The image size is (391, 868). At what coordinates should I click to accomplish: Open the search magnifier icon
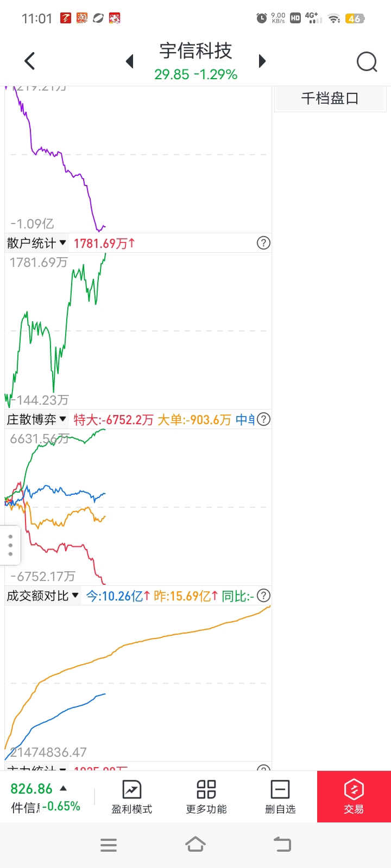[x=367, y=62]
